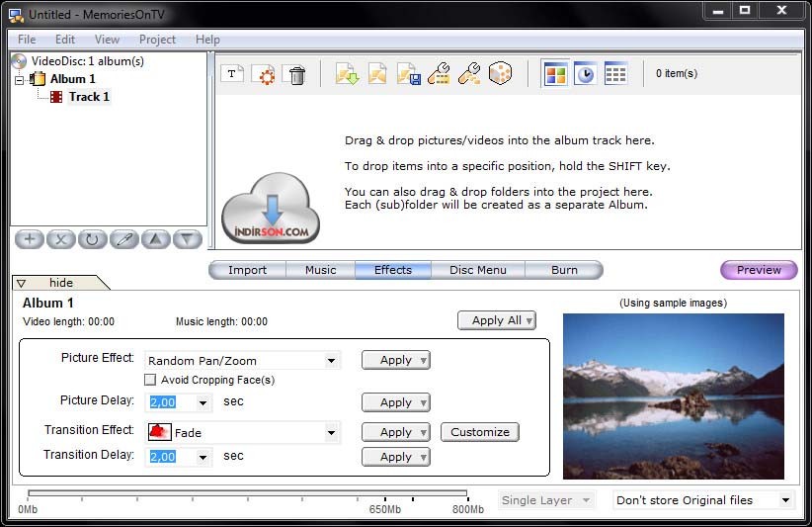Open the Transition Delay seconds dropdown

[x=203, y=457]
